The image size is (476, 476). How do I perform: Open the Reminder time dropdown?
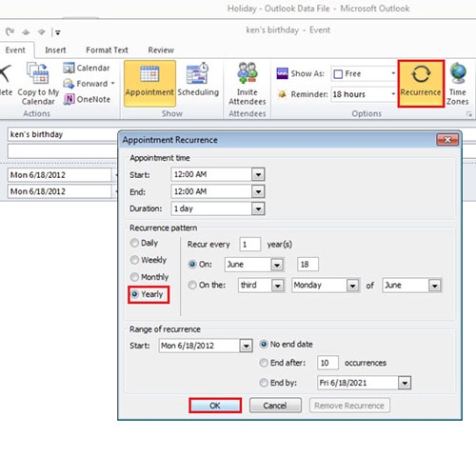click(393, 94)
